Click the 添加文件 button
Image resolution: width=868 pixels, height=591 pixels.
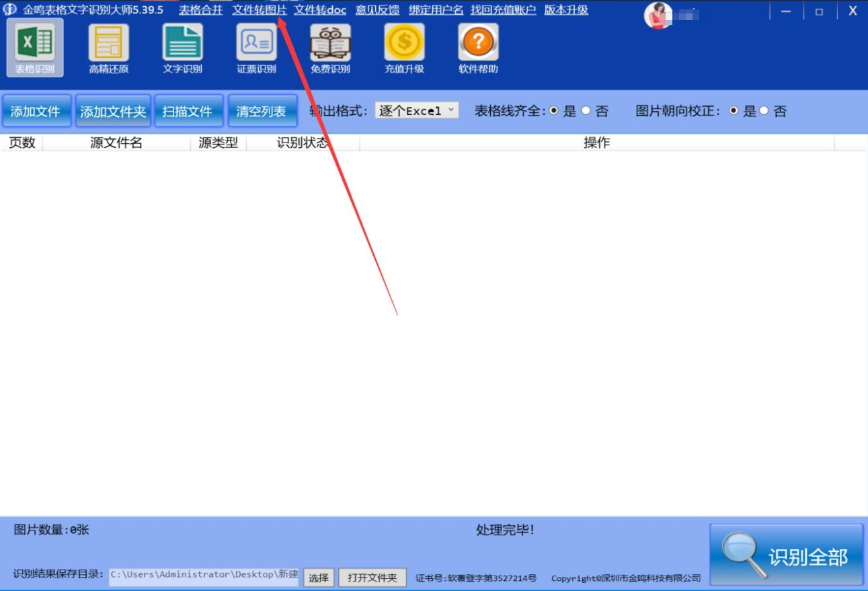[36, 111]
